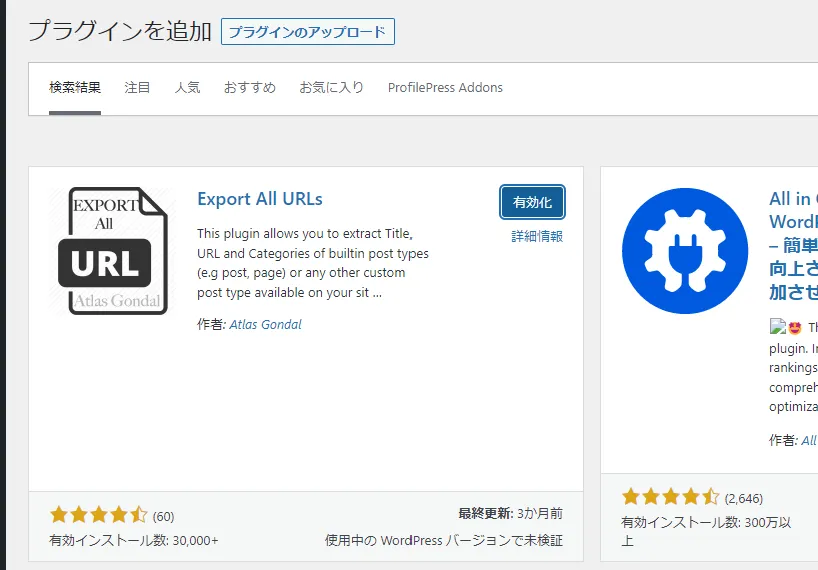This screenshot has width=818, height=570.
Task: Click the プラグインのアップロード button
Action: coord(308,32)
